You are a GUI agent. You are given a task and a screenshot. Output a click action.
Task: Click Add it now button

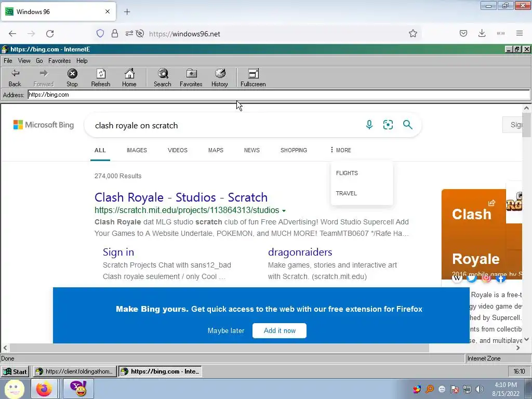click(x=280, y=331)
